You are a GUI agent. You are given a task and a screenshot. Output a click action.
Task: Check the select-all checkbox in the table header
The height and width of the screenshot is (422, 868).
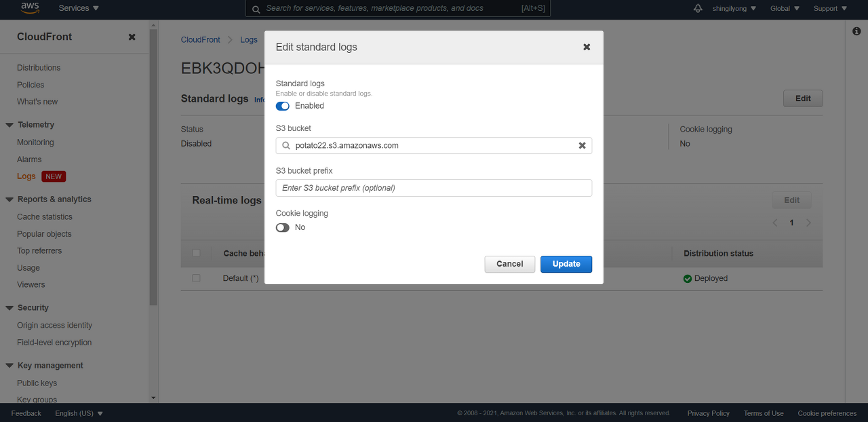click(196, 253)
